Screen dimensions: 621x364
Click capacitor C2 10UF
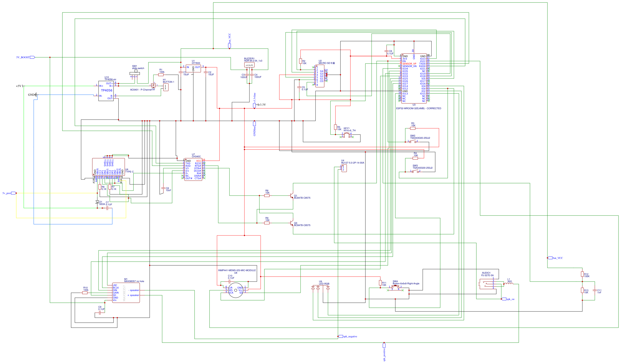[x=206, y=72]
